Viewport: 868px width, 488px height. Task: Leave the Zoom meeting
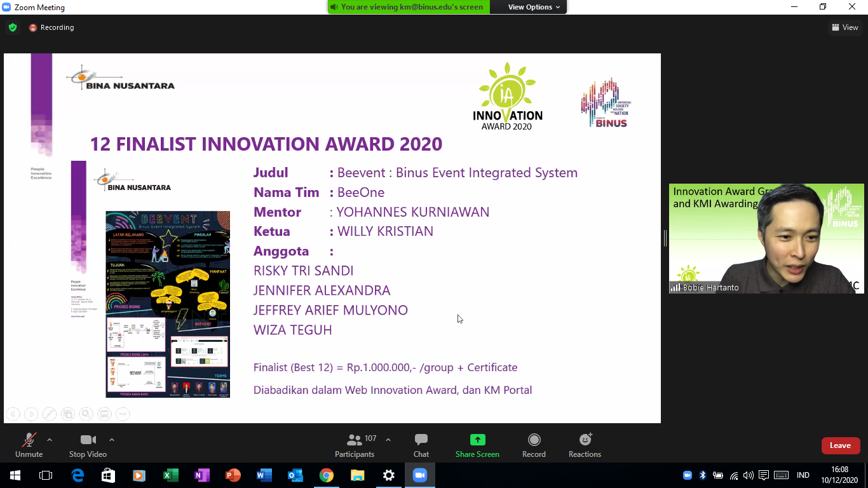point(841,445)
